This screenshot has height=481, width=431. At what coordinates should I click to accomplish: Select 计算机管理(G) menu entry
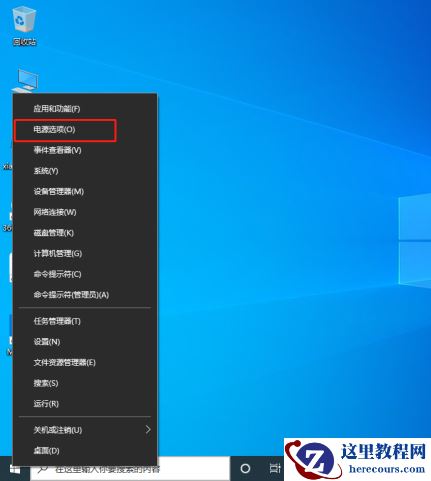(x=85, y=253)
